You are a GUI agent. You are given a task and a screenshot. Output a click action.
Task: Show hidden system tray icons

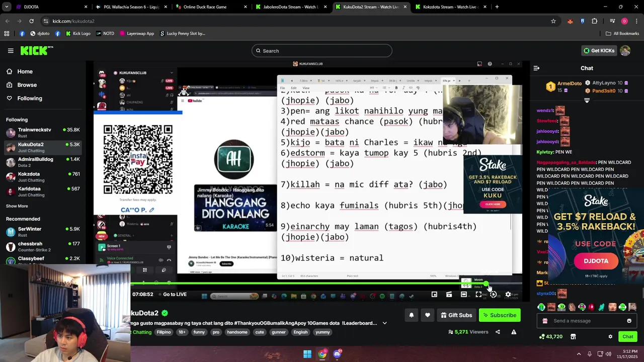tap(579, 354)
